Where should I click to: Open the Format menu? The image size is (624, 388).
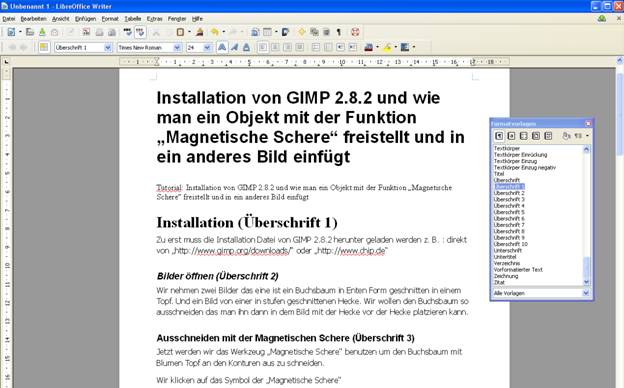110,19
